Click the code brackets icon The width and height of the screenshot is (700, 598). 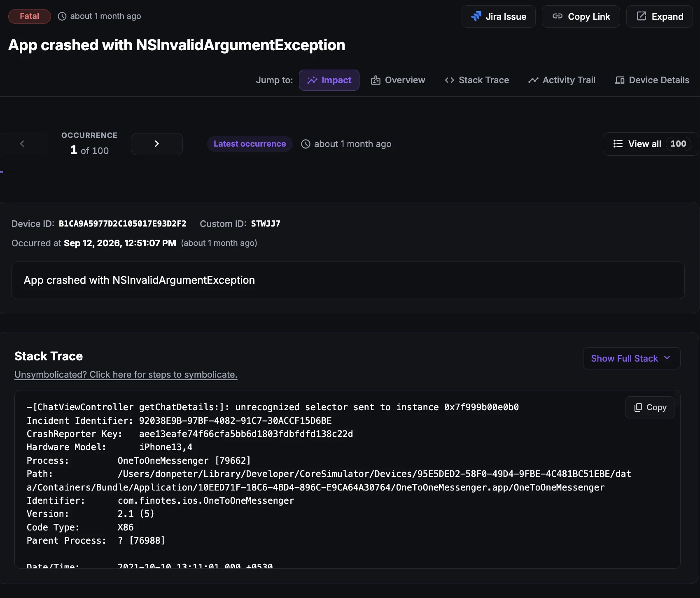pyautogui.click(x=449, y=80)
